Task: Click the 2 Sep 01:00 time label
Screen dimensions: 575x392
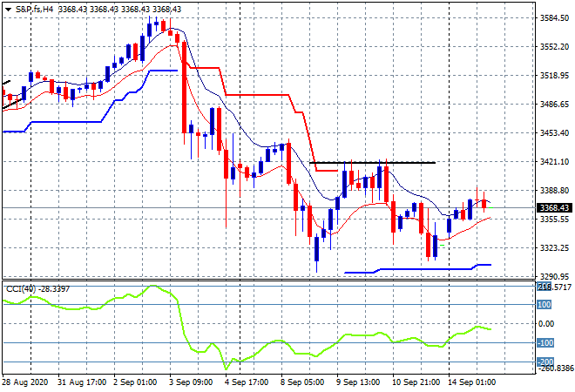Action: tap(135, 382)
